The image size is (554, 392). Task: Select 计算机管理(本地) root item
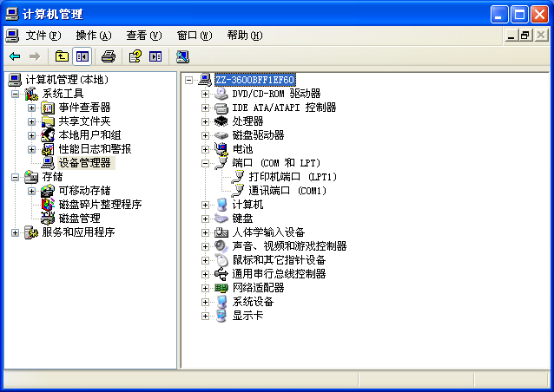(x=67, y=80)
